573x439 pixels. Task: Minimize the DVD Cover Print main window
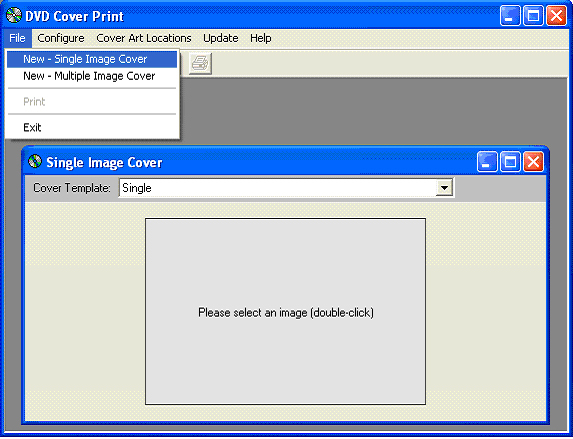510,16
